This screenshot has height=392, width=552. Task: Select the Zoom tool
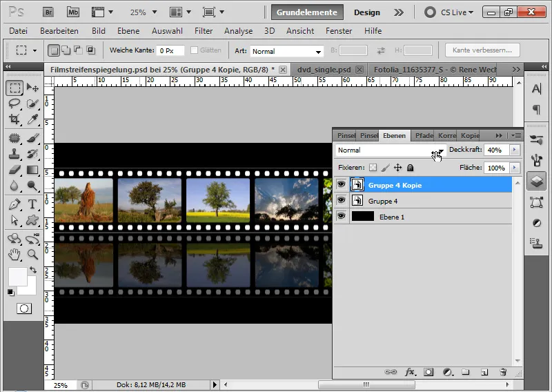[x=32, y=254]
